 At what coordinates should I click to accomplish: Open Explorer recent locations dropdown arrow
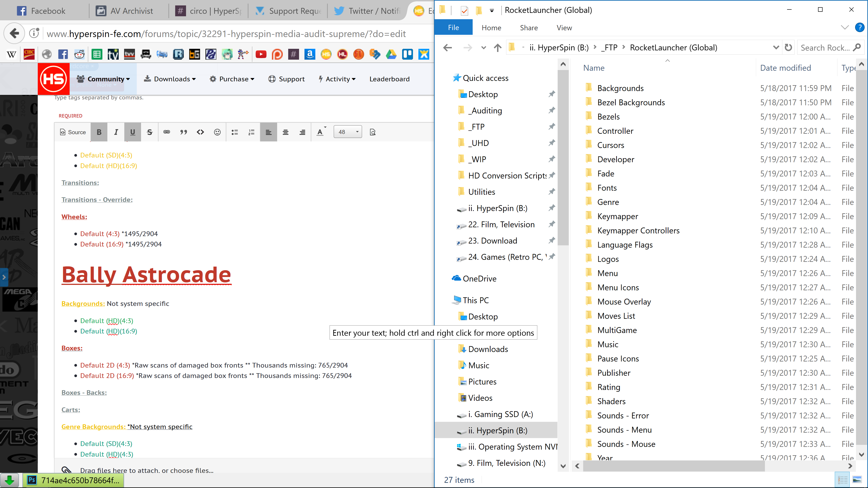coord(484,47)
